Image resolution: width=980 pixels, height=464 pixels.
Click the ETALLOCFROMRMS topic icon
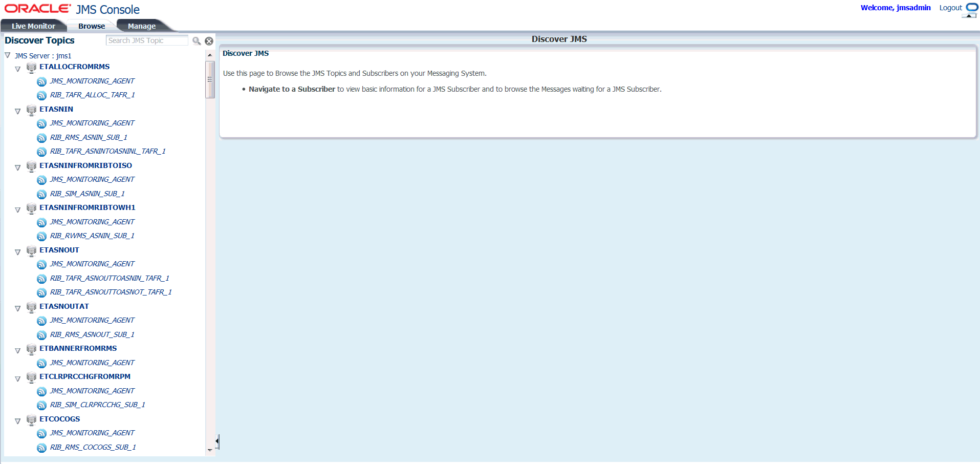31,67
